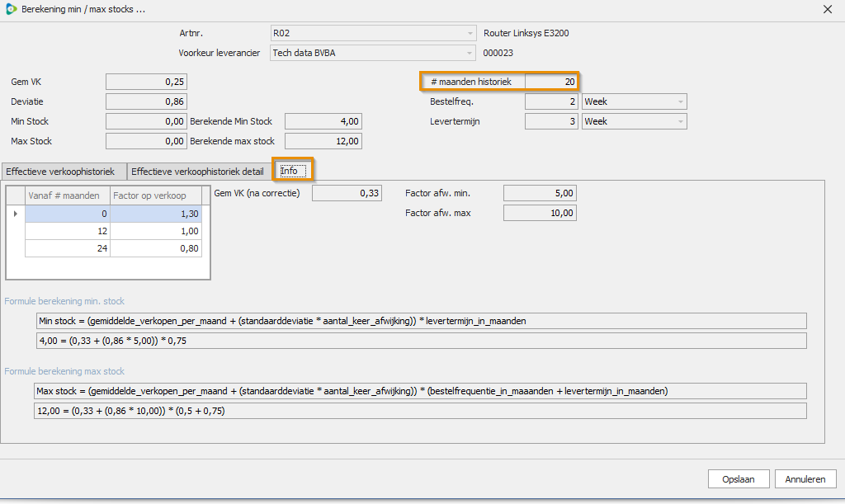Open the Artnr. dropdown showing R02
Viewport: 845px width, 504px height.
[470, 34]
